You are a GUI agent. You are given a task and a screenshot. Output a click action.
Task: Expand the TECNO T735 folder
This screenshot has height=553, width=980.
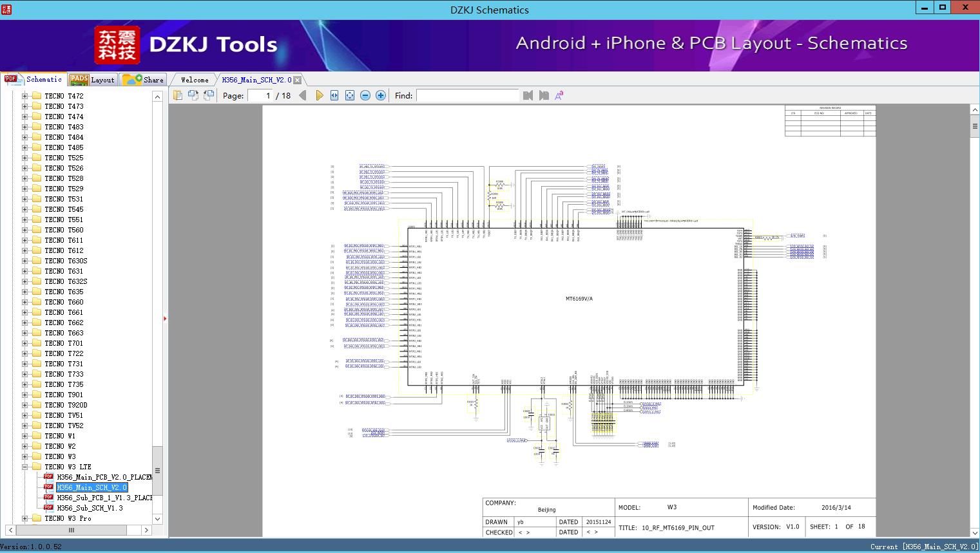[x=24, y=384]
